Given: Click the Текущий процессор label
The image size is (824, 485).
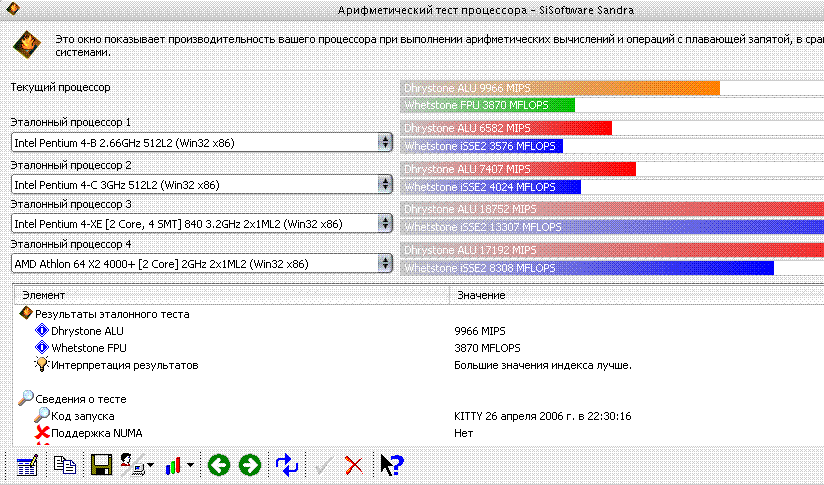Looking at the screenshot, I should click(x=60, y=88).
